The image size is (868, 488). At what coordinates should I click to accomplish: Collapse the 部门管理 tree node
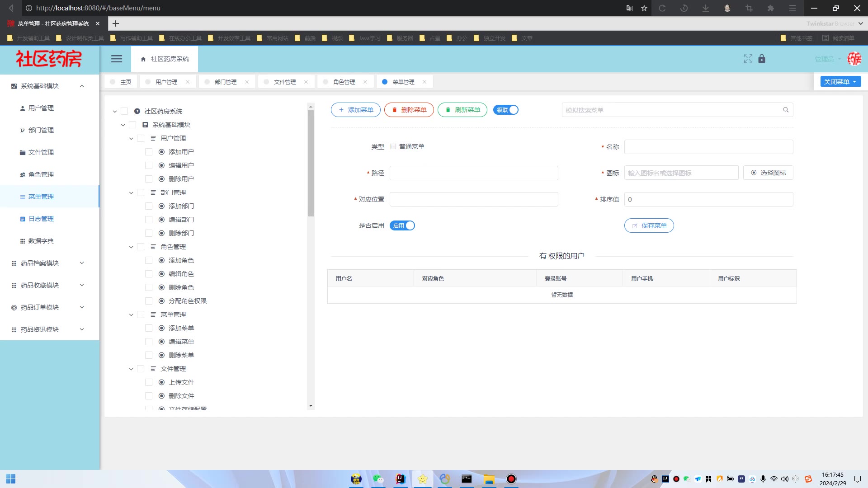[x=131, y=192]
